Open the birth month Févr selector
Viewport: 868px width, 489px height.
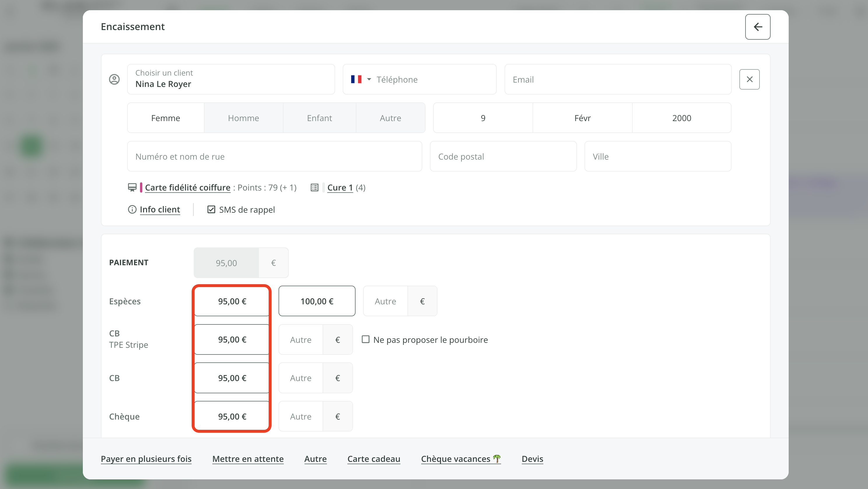click(582, 118)
